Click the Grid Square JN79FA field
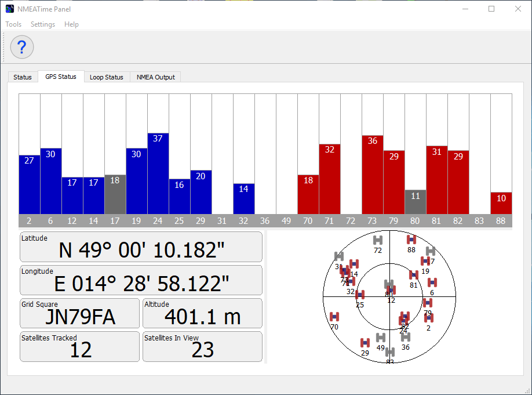Viewport: 532px width, 395px height. [x=80, y=314]
